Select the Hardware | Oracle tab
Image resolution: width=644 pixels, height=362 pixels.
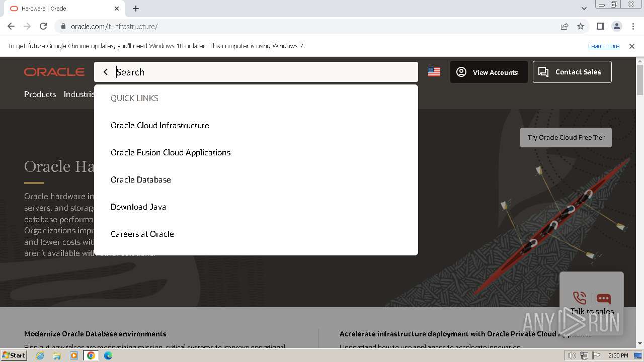coord(64,9)
